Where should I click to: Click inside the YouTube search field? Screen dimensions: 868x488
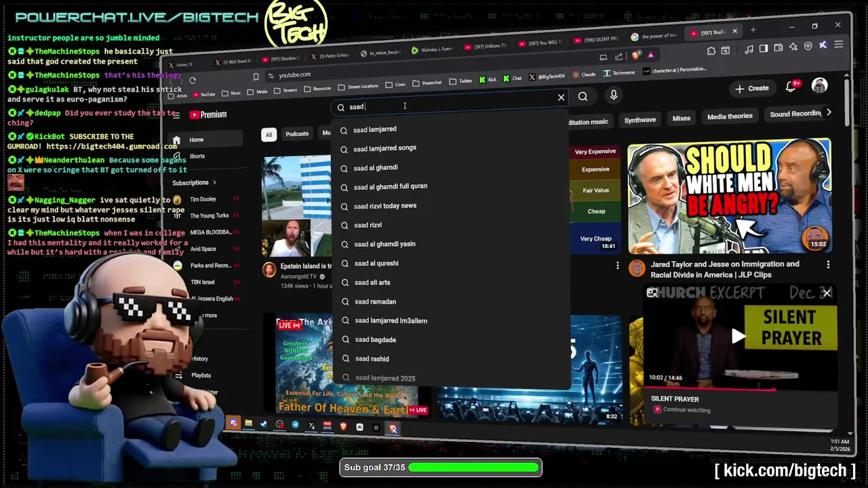coord(448,104)
